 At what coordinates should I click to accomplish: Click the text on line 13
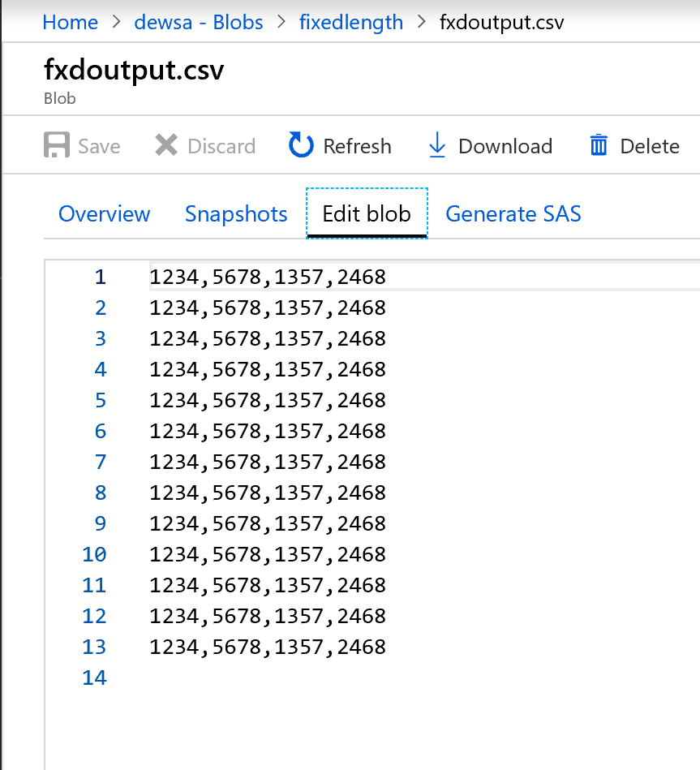268,647
